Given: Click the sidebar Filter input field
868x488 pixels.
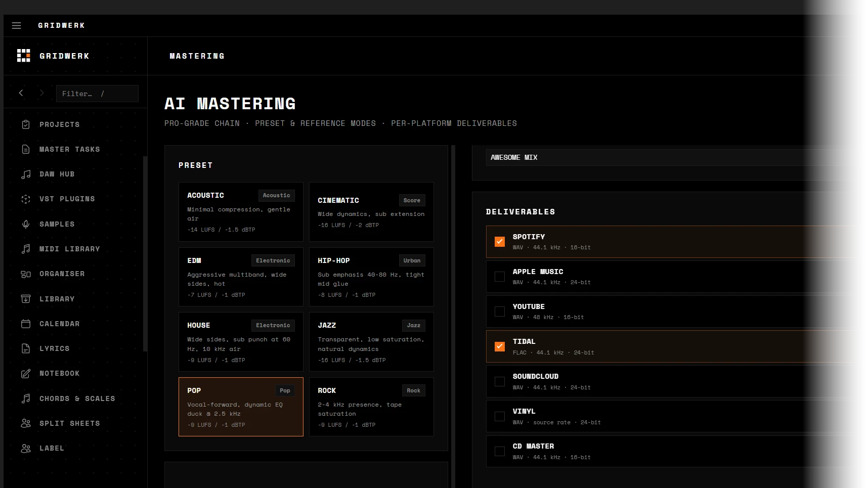Looking at the screenshot, I should coord(97,94).
